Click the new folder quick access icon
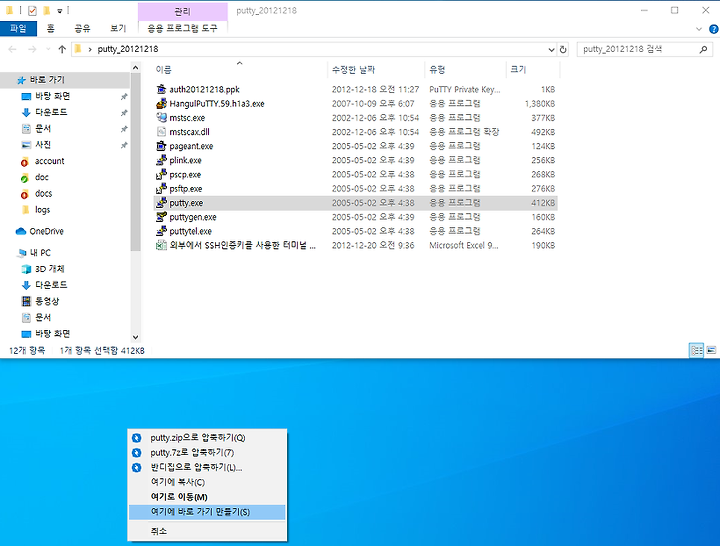Screen dimensions: 720x546 [46, 10]
